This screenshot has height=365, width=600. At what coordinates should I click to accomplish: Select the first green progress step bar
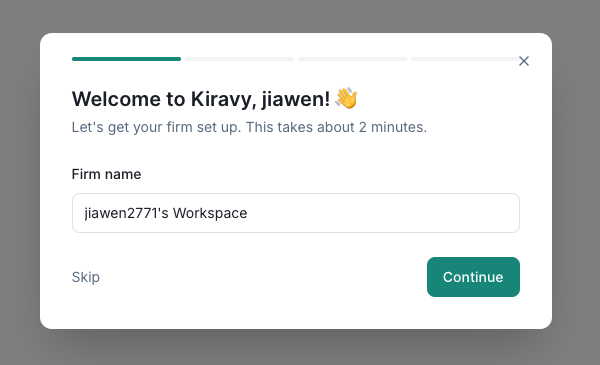(x=126, y=59)
